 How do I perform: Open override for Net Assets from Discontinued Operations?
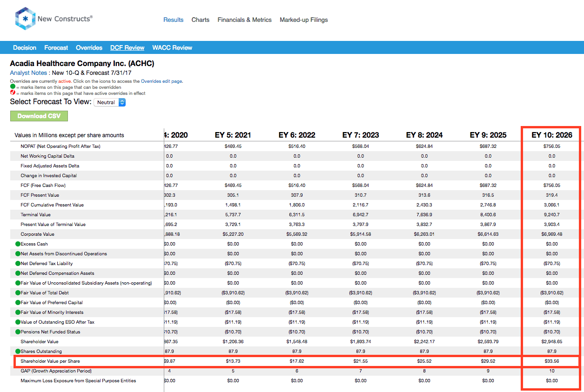pos(18,254)
